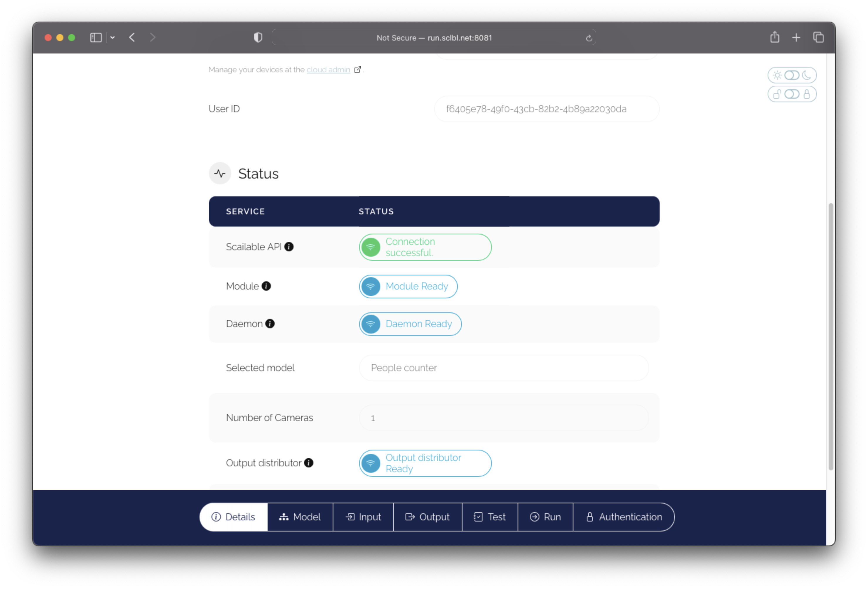
Task: Switch to the Run tab
Action: (x=546, y=517)
